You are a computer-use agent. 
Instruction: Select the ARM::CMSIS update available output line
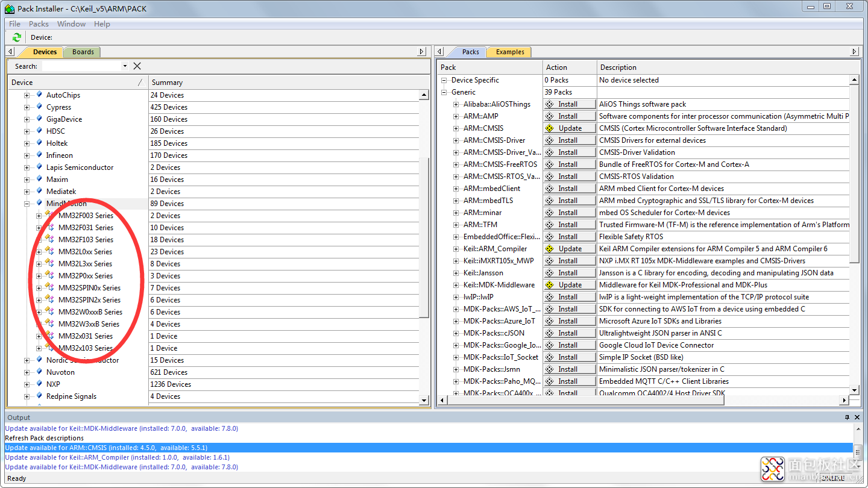(x=429, y=448)
